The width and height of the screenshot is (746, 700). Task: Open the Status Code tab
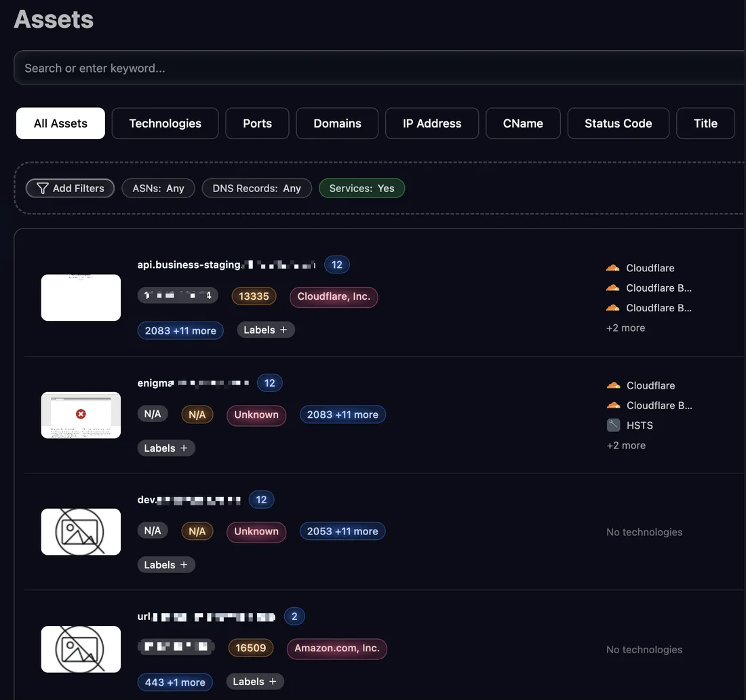(x=618, y=123)
